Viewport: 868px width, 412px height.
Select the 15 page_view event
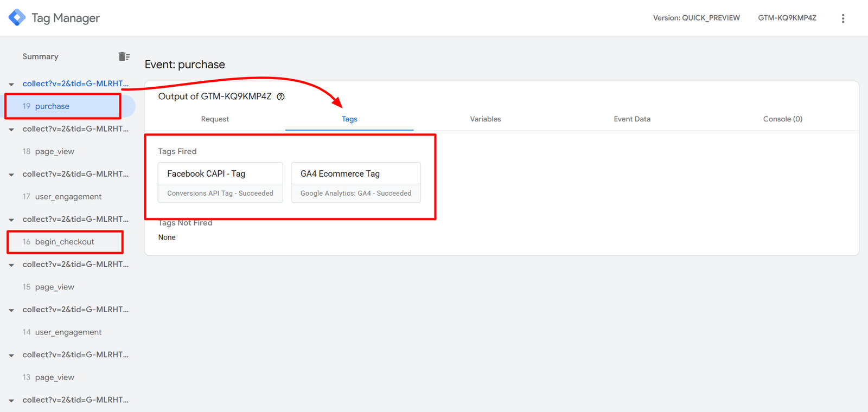tap(54, 287)
